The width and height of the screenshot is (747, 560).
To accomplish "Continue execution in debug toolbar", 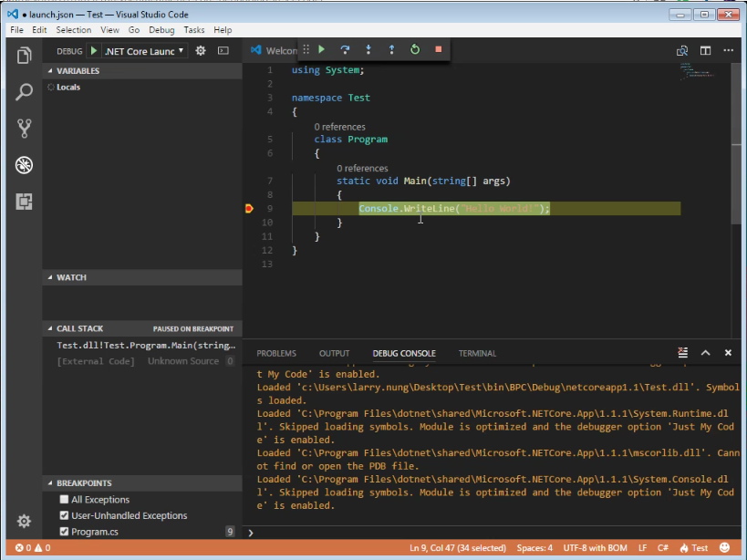I will [x=322, y=49].
